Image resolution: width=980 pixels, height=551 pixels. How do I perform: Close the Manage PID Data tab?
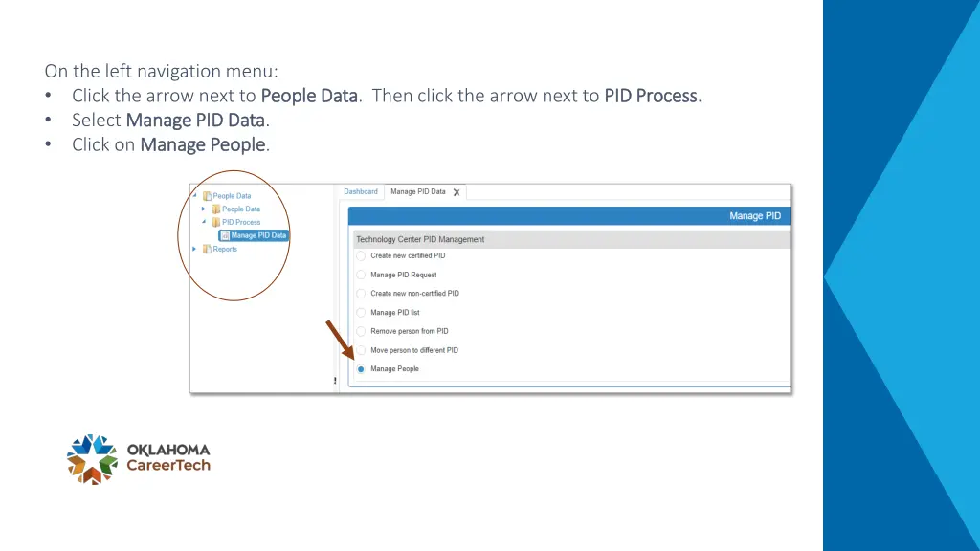tap(457, 192)
